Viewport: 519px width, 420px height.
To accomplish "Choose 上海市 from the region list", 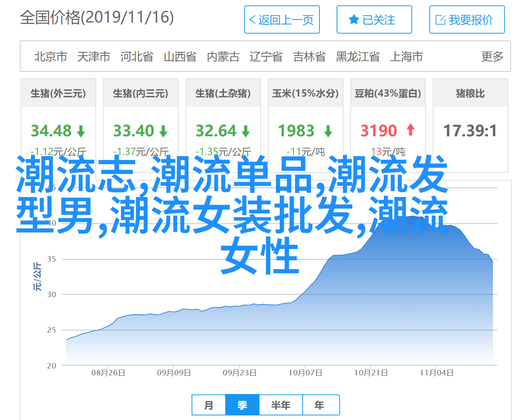I will point(406,57).
